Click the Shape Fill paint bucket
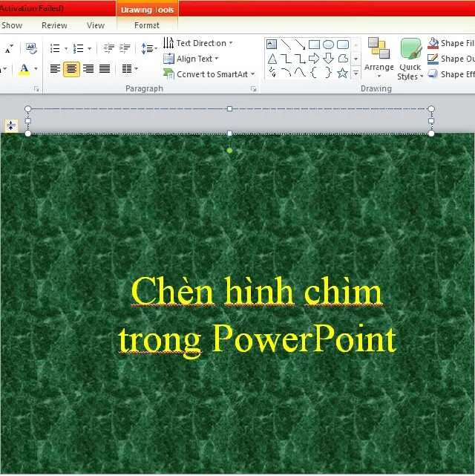Image resolution: width=475 pixels, height=476 pixels. 433,43
